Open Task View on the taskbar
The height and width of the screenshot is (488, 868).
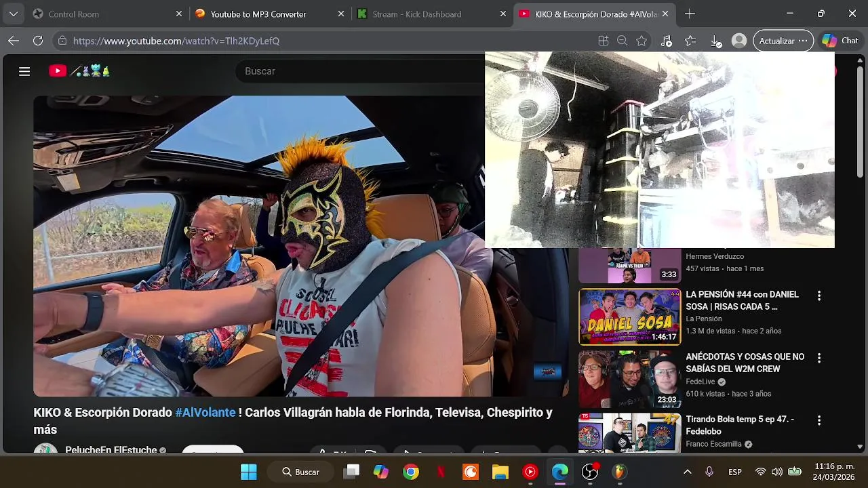point(351,472)
